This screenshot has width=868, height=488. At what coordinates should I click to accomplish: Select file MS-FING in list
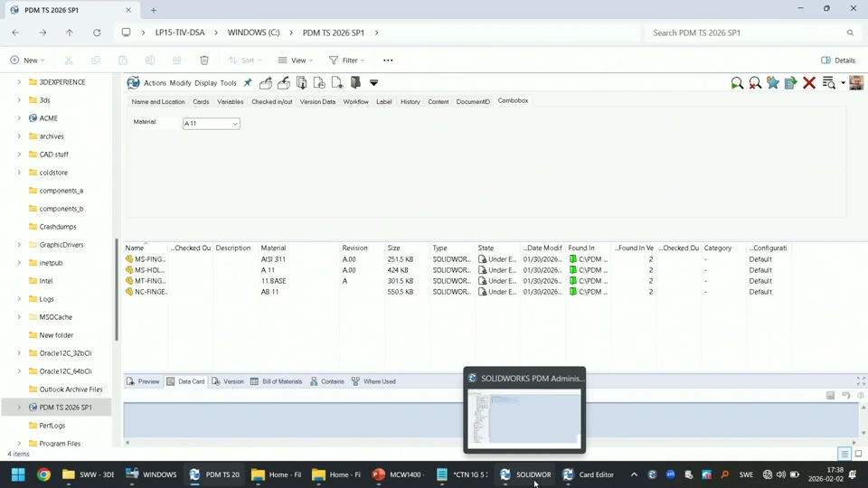point(146,259)
